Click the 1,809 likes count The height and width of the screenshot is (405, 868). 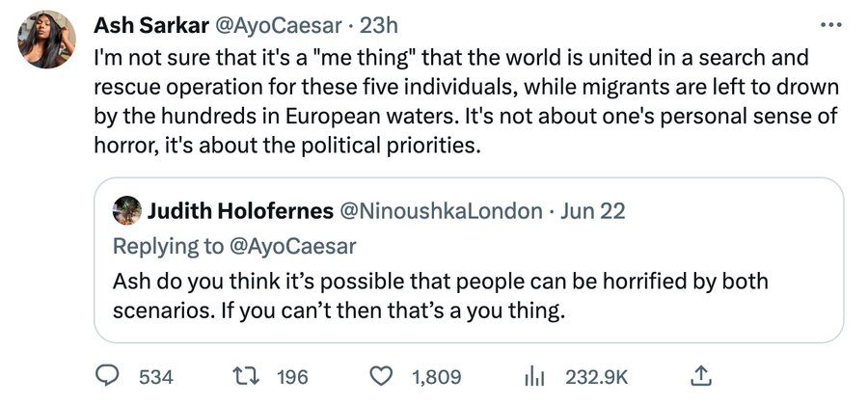[x=437, y=376]
